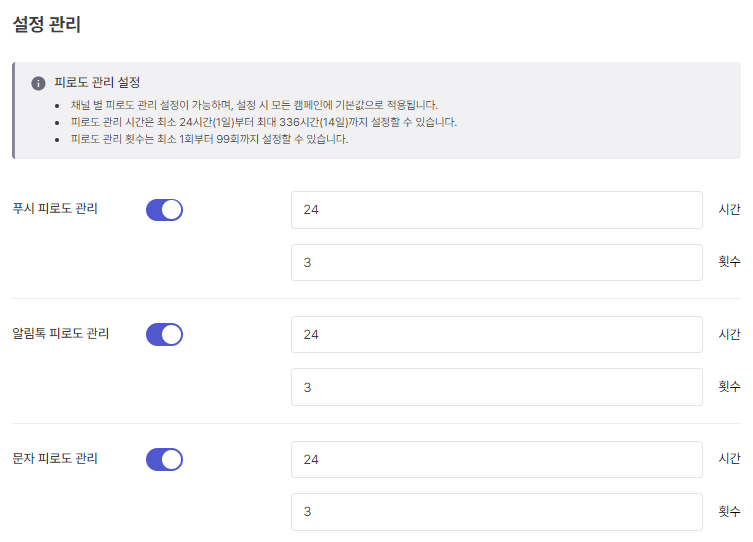This screenshot has height=542, width=753.
Task: Click the info icon beside 피로도 관리 설정
Action: click(x=38, y=83)
